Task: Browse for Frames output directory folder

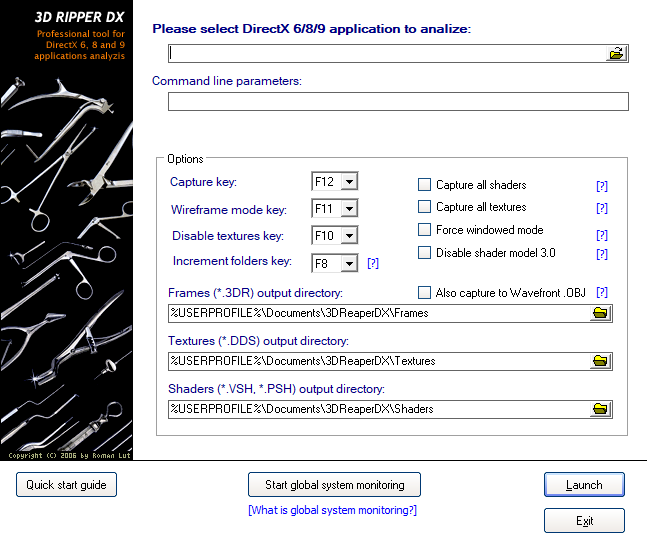Action: 600,313
